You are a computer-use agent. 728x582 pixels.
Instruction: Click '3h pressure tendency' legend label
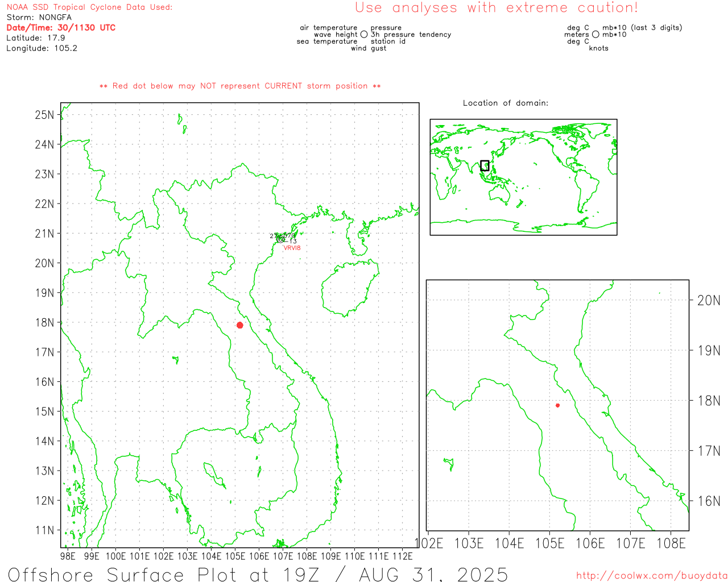[x=411, y=35]
